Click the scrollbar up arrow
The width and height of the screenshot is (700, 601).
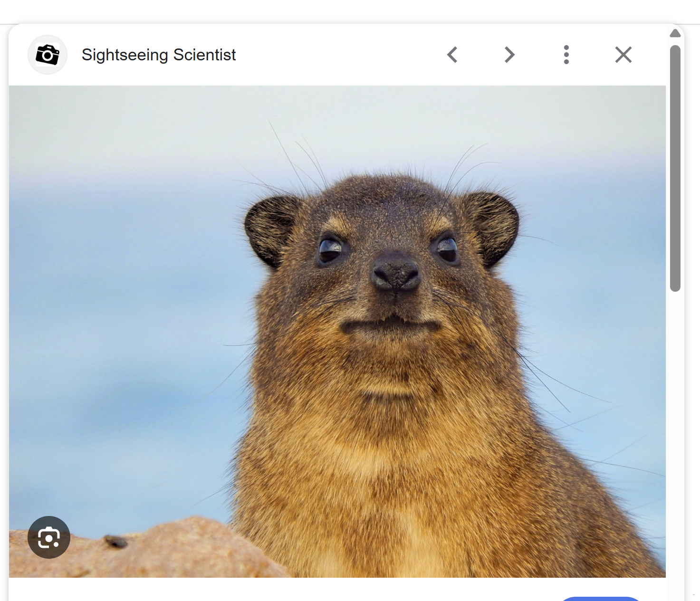pos(675,33)
